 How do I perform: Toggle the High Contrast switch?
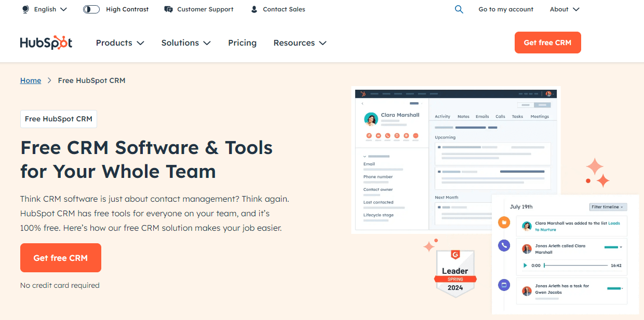point(91,9)
